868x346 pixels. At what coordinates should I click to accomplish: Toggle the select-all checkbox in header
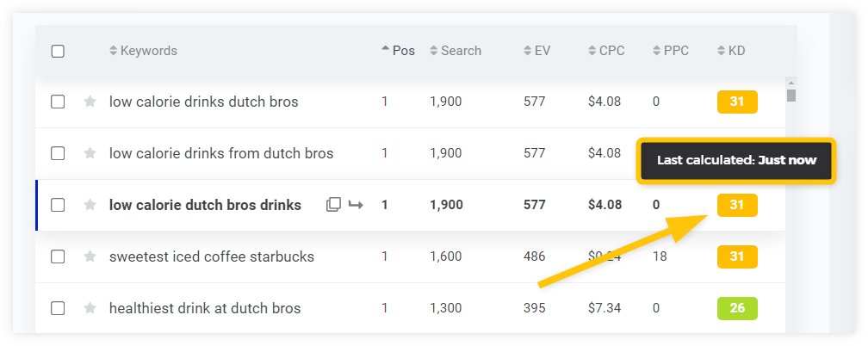click(58, 52)
